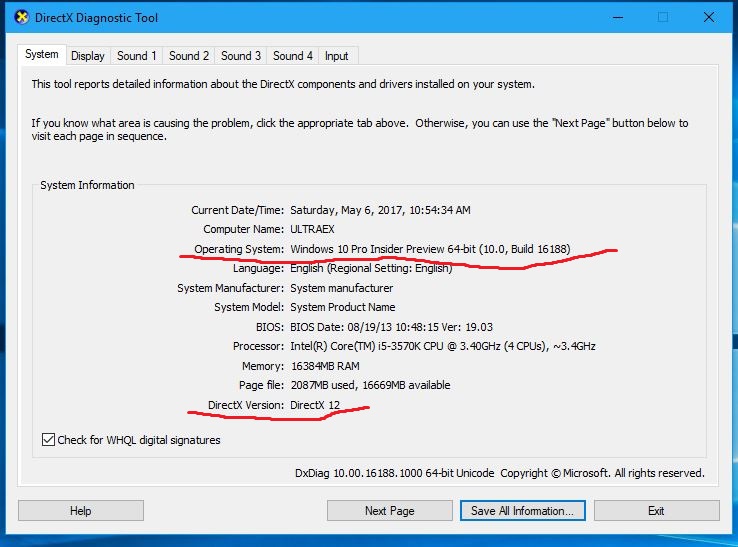The height and width of the screenshot is (547, 738).
Task: Click the current date Saturday, May 6, 2017
Action: (x=380, y=210)
